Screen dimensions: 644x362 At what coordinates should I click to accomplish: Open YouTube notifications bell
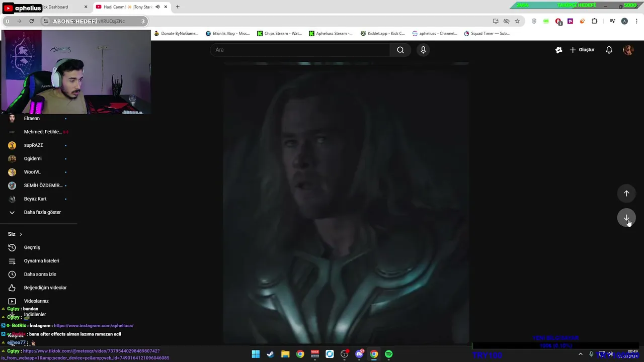609,50
